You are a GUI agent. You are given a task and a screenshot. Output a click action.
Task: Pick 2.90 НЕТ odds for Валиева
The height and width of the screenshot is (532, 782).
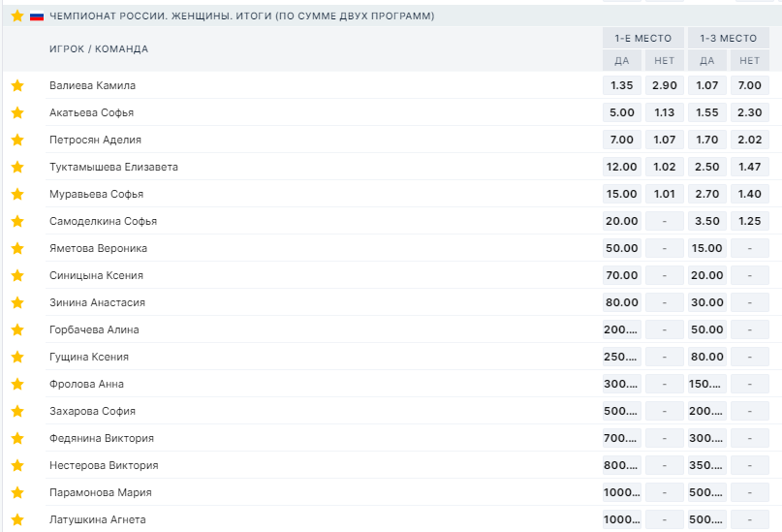664,85
